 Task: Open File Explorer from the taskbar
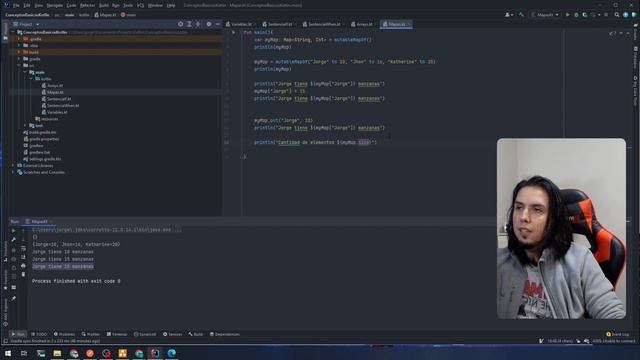57,353
